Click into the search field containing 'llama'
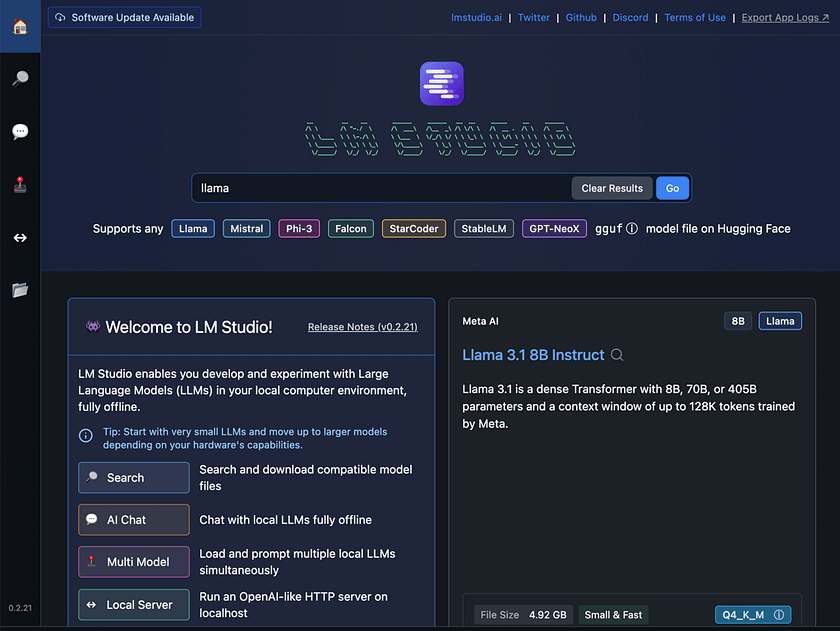 pyautogui.click(x=381, y=188)
